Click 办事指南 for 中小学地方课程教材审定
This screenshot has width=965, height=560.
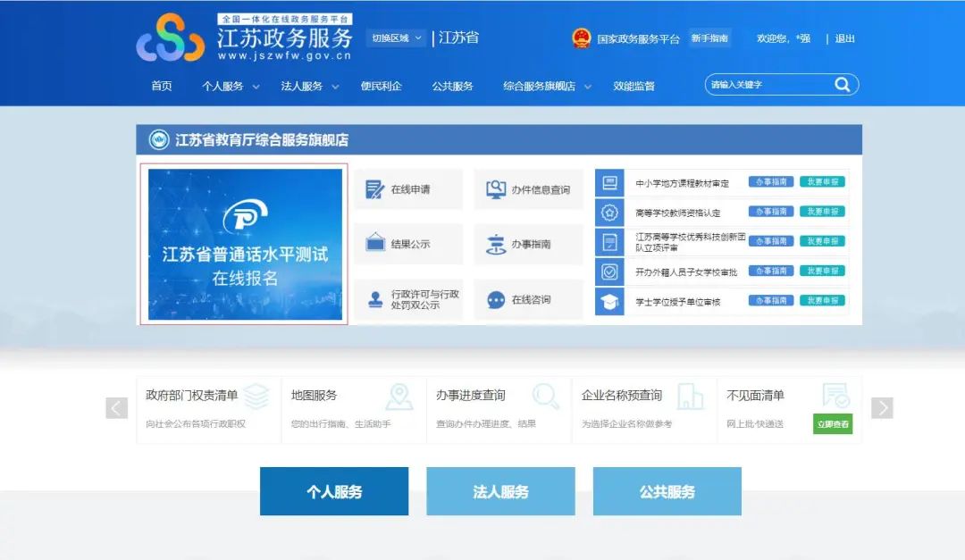click(771, 182)
